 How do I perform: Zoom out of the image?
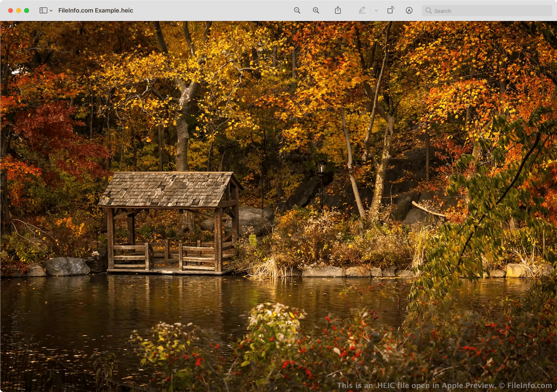(297, 10)
